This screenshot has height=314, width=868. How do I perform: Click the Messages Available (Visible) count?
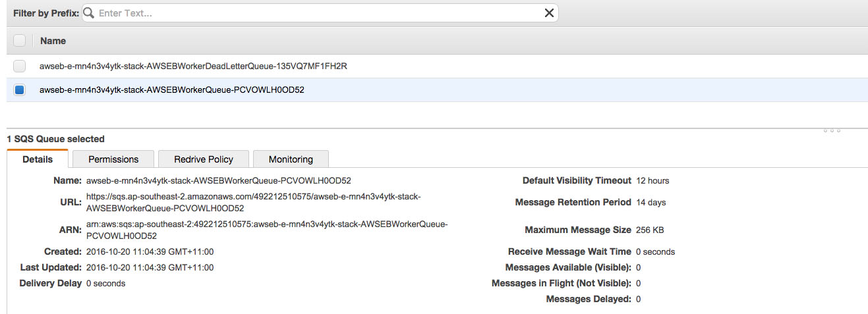638,267
